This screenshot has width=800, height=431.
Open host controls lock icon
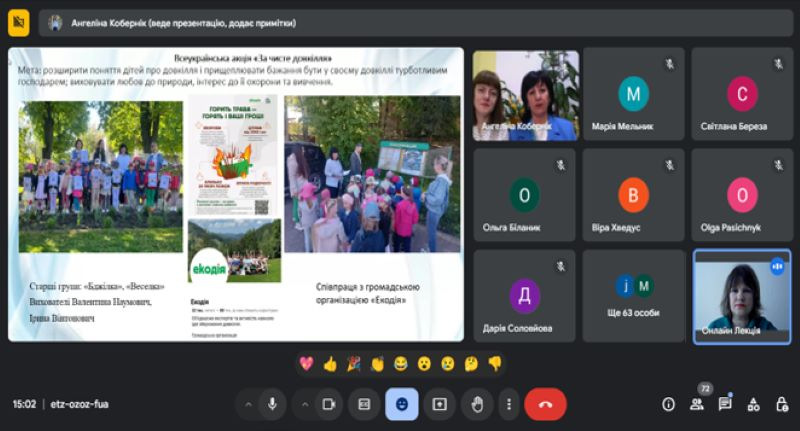(782, 404)
